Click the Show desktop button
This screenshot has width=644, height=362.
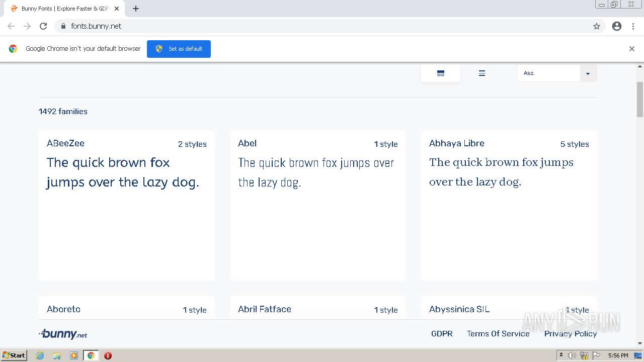tap(638, 355)
